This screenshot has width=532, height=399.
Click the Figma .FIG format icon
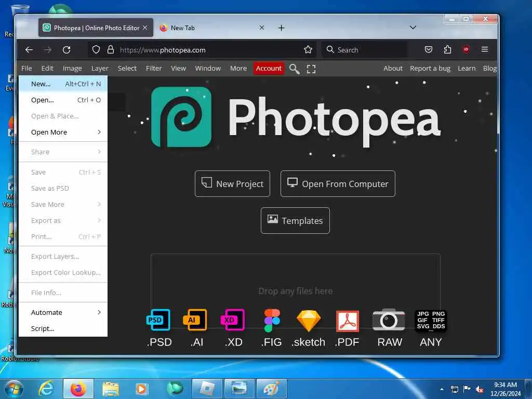pos(272,320)
